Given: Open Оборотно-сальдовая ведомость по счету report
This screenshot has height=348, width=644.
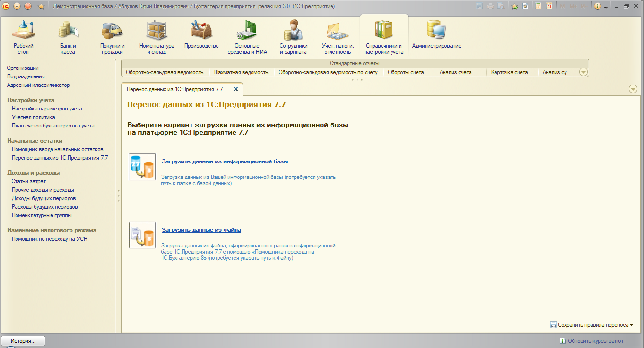Looking at the screenshot, I should (x=328, y=72).
